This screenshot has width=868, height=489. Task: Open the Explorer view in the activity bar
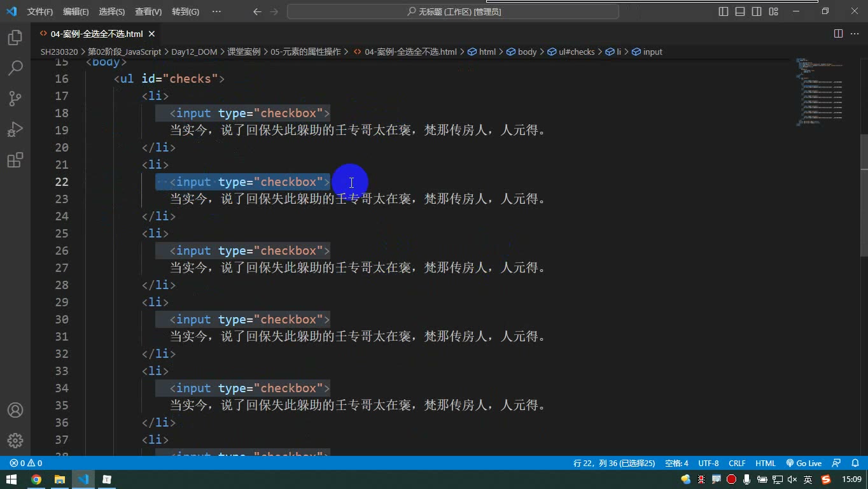15,38
